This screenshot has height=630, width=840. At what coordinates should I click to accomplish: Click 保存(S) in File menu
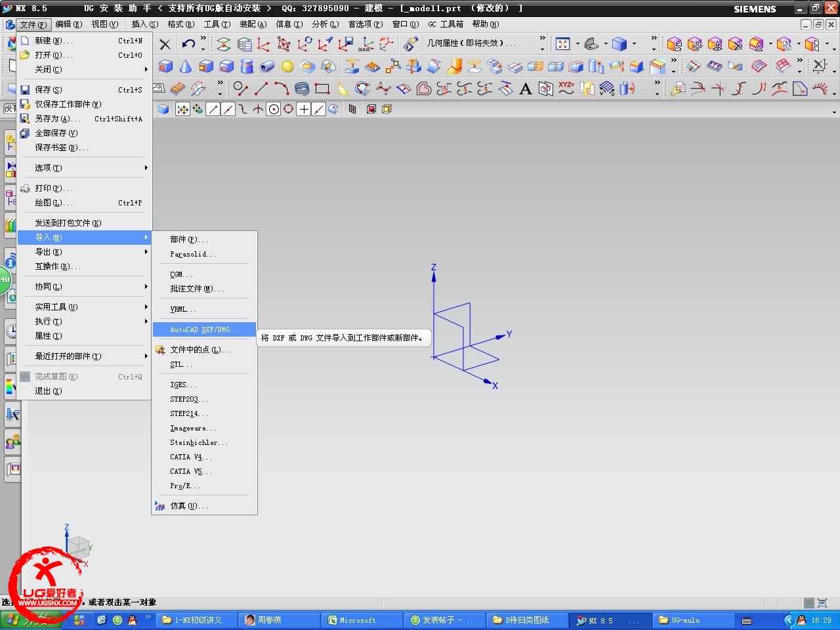point(84,90)
